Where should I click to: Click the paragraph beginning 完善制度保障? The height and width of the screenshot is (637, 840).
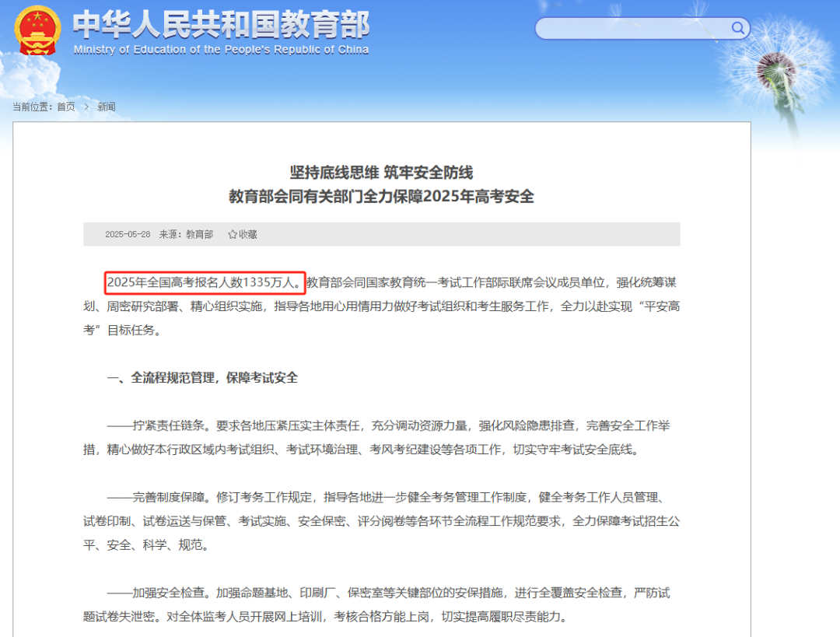point(381,521)
